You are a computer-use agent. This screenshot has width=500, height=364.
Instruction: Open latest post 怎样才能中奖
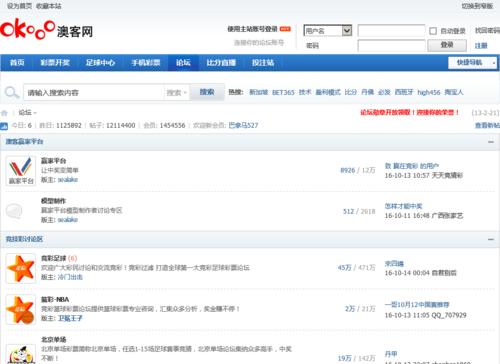click(403, 206)
